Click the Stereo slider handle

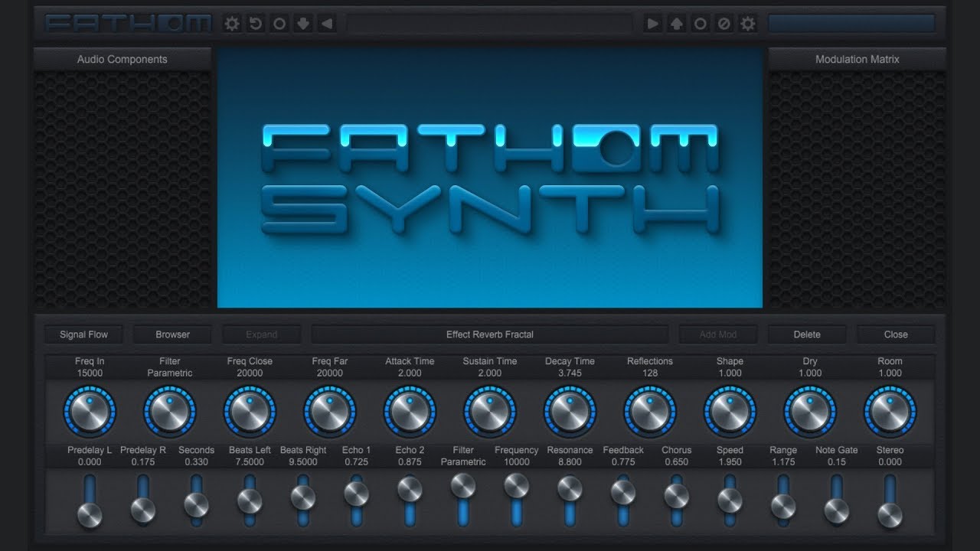[890, 515]
